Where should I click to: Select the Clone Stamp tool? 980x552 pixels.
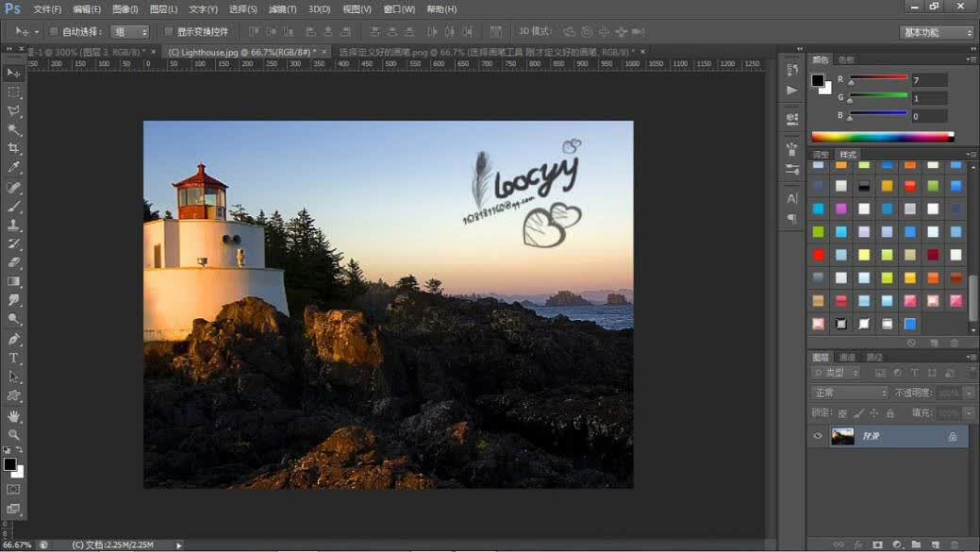(13, 226)
